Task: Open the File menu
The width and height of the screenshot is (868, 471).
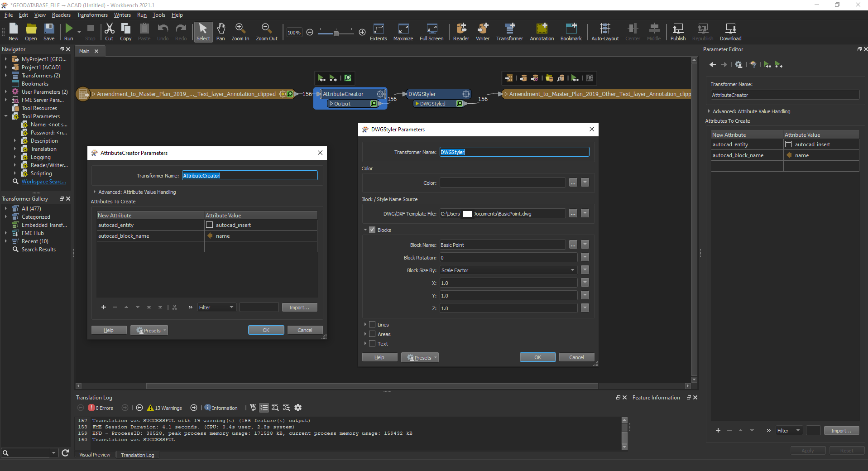Action: coord(9,15)
